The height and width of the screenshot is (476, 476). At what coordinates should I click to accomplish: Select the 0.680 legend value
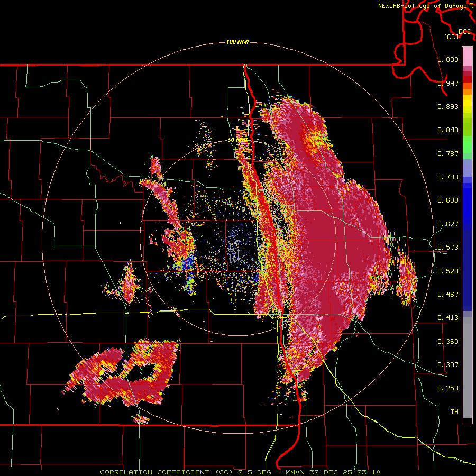(x=448, y=200)
